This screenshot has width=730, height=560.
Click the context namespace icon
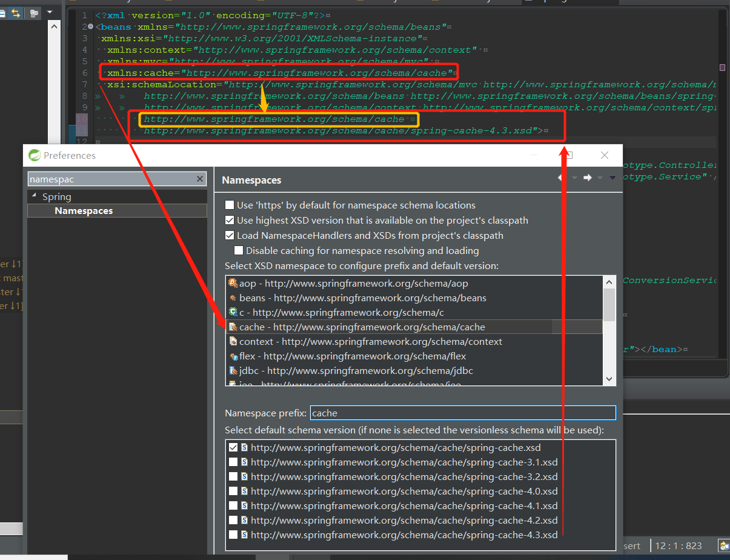pyautogui.click(x=233, y=341)
